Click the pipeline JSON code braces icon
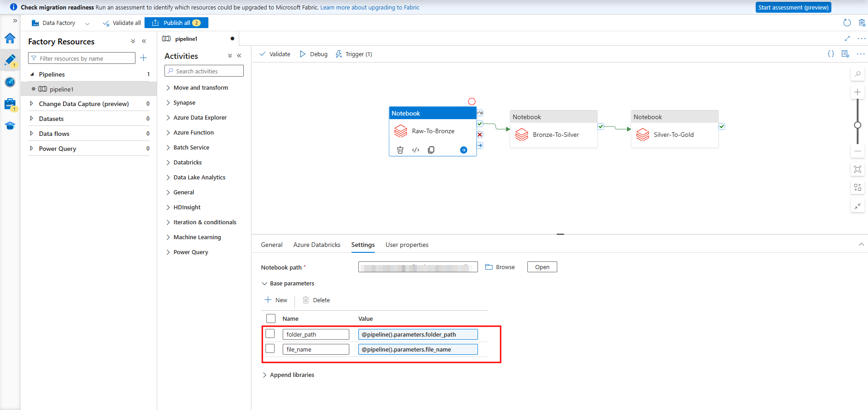This screenshot has height=410, width=868. coord(830,54)
